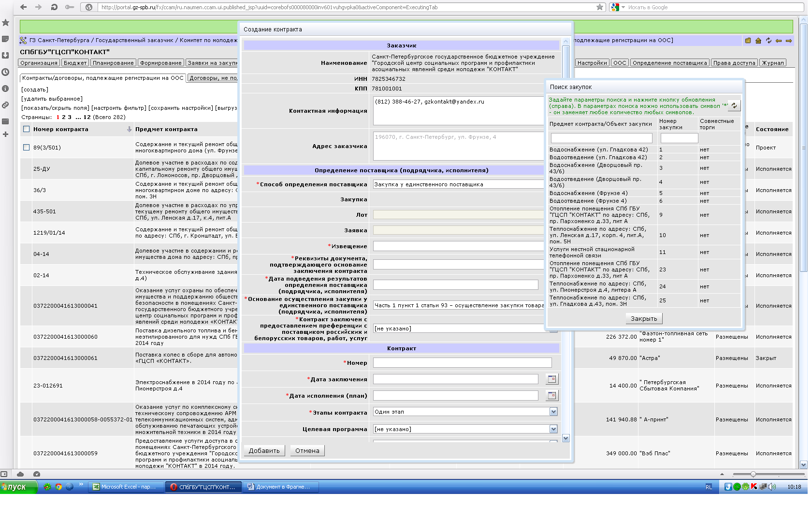This screenshot has width=812, height=508.
Task: Click the plus icon to add sidebar panel
Action: 6,134
